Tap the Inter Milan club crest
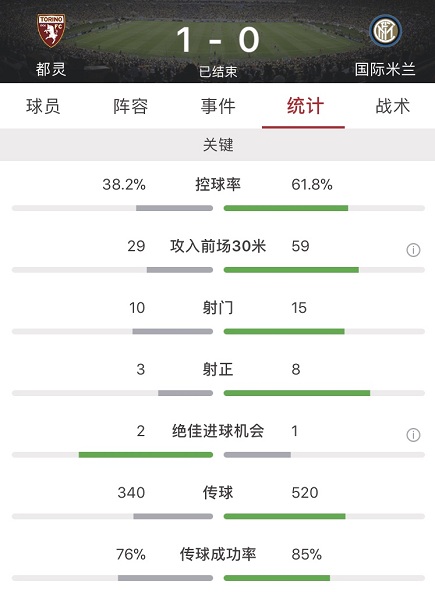This screenshot has height=592, width=435. tap(385, 31)
